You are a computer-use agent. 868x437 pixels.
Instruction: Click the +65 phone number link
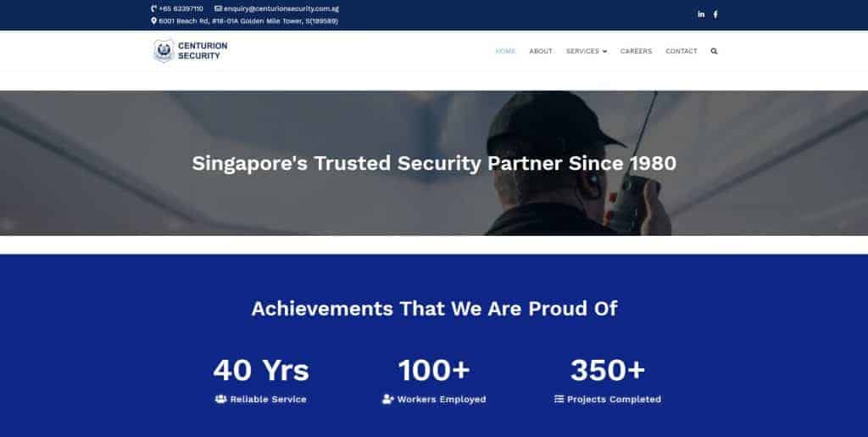[181, 8]
